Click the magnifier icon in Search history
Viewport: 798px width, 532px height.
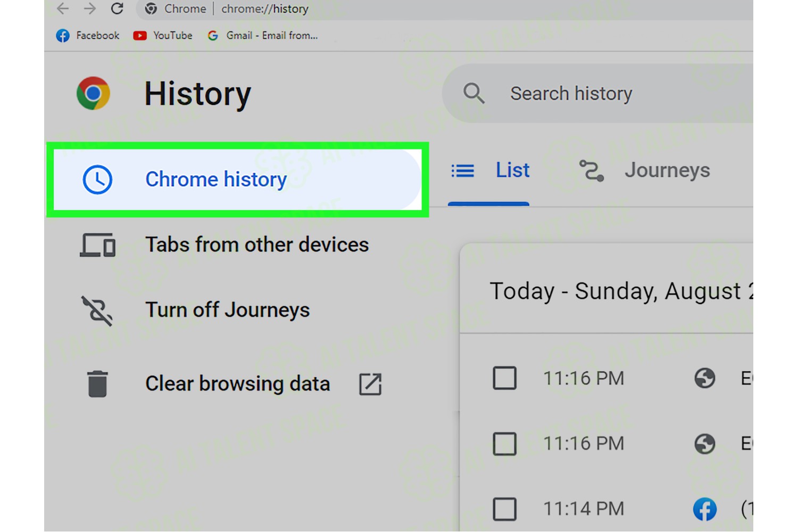[x=473, y=94]
